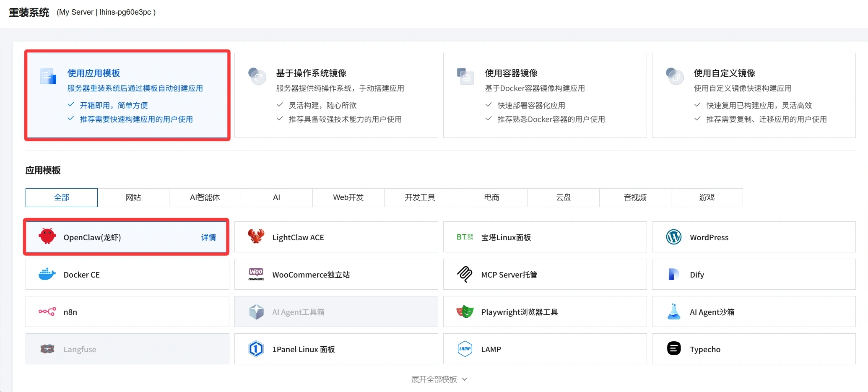This screenshot has height=392, width=868.
Task: Switch to the 网站 category tab
Action: coord(133,197)
